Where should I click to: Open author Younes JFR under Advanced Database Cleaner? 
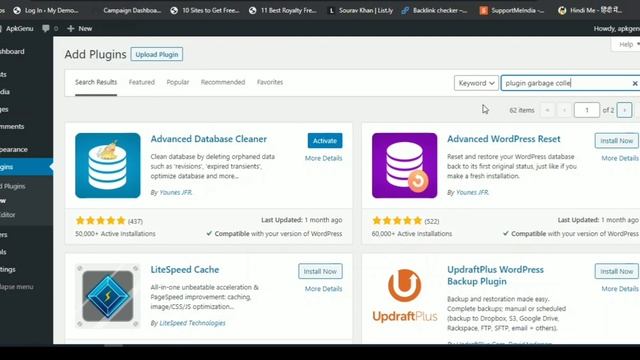click(176, 192)
